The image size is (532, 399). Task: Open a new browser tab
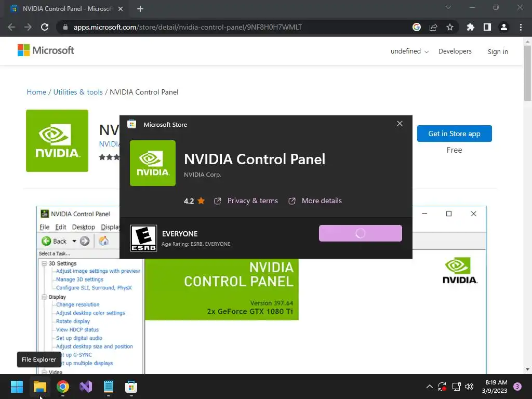click(x=140, y=9)
